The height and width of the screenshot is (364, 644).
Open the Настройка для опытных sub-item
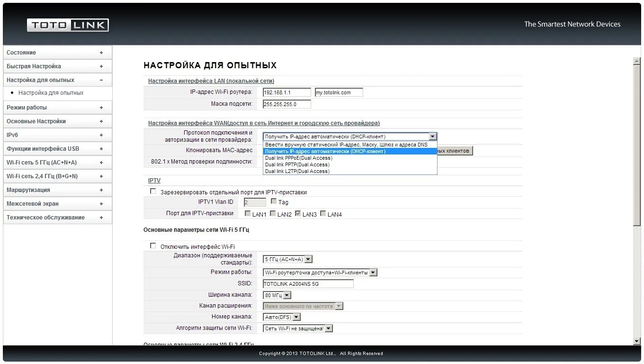pyautogui.click(x=51, y=93)
